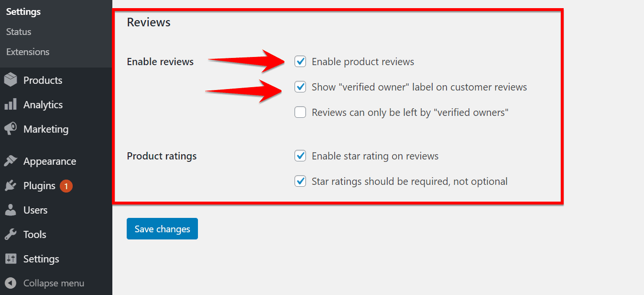
Task: Click the Settings sliders icon in sidebar
Action: pyautogui.click(x=11, y=259)
